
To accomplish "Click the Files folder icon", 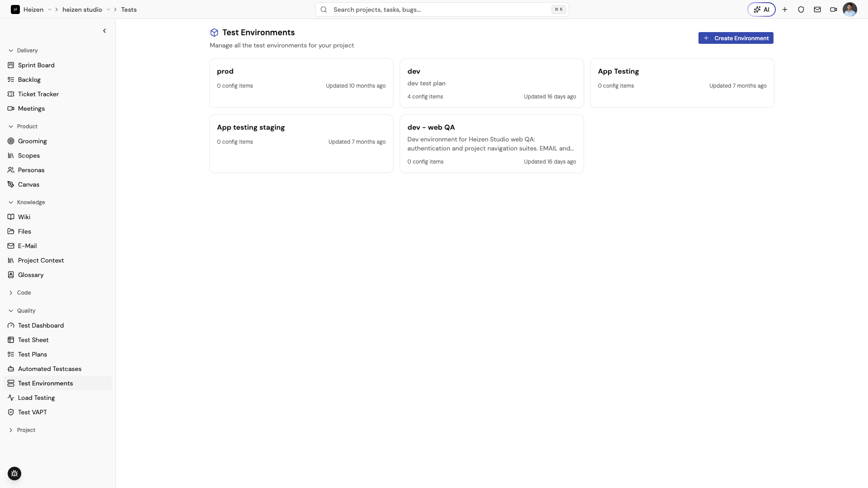I will [x=11, y=231].
